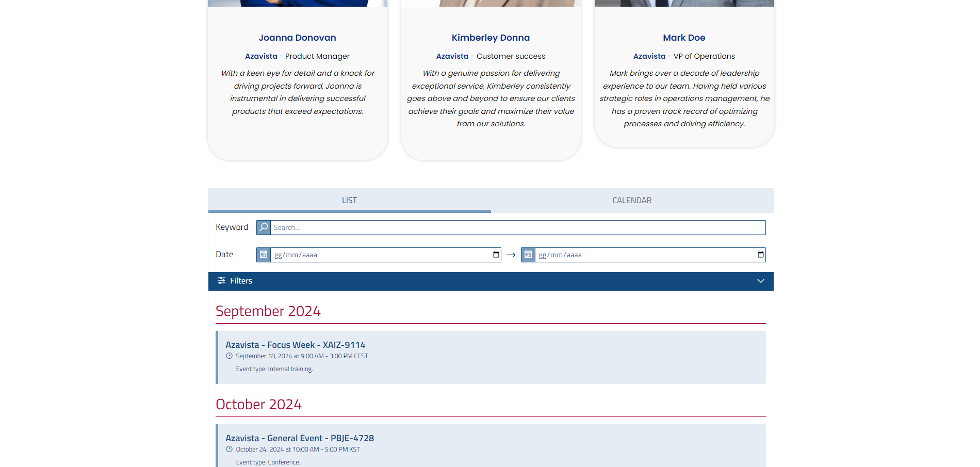
Task: Switch to the LIST tab
Action: [349, 201]
